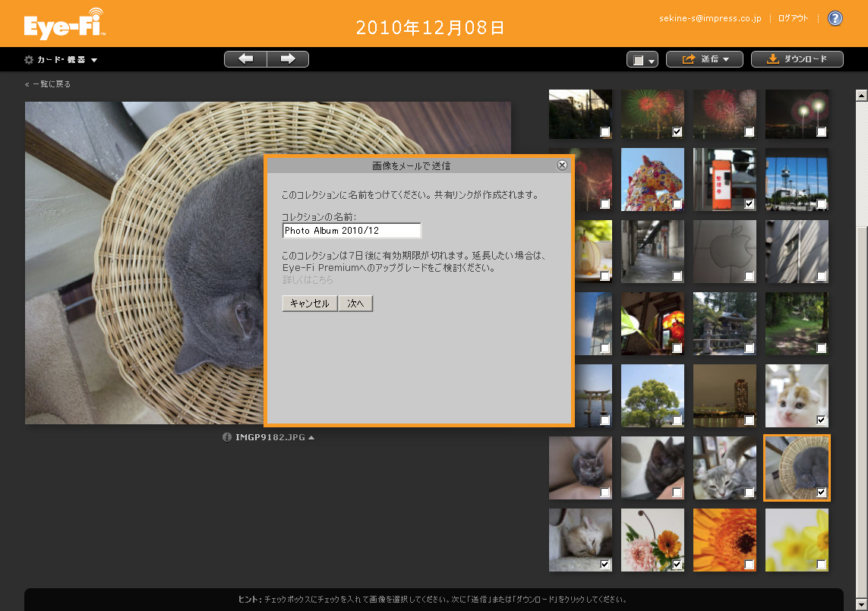This screenshot has height=611, width=868.
Task: Go to the next photo with the right arrow
Action: [289, 58]
